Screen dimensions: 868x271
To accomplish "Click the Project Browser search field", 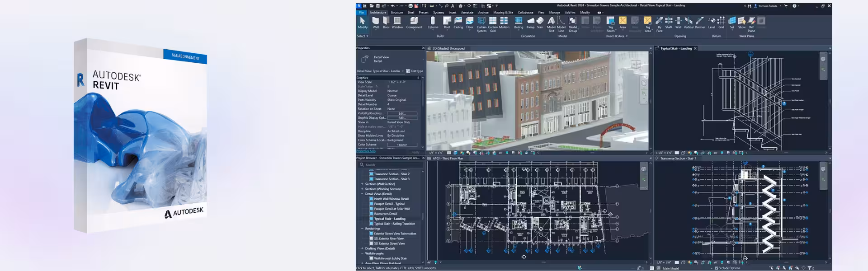I will tap(391, 165).
